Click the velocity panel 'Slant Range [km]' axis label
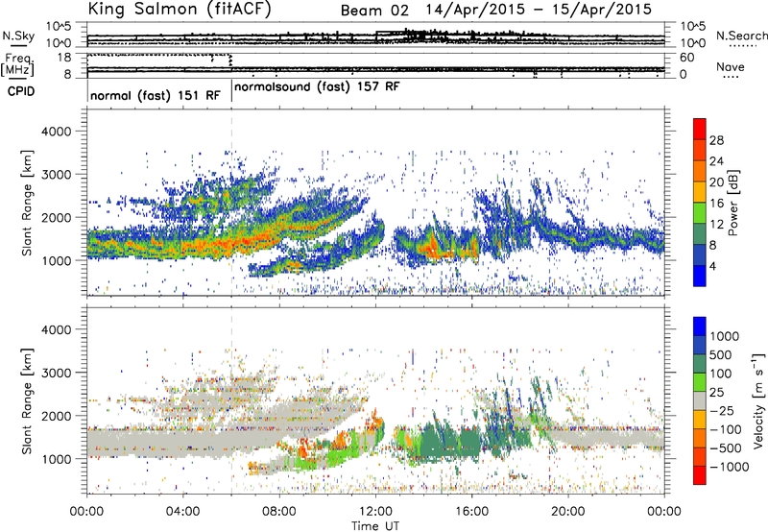 (27, 400)
